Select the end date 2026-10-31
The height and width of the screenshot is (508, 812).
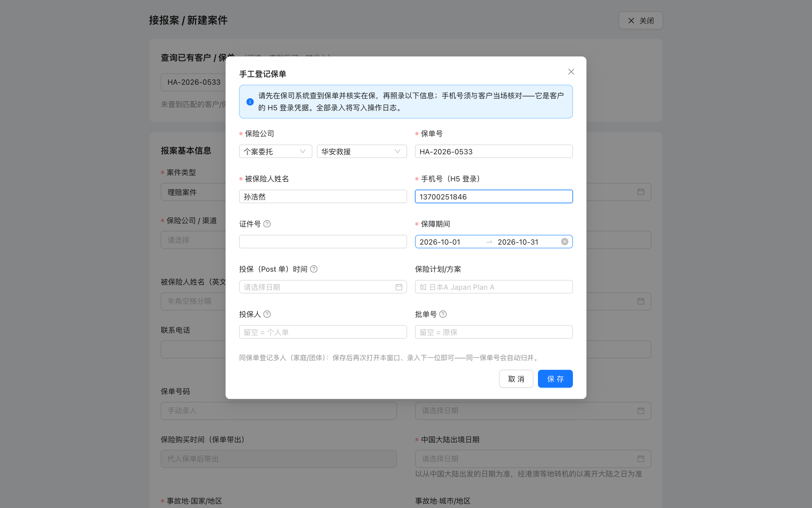(518, 242)
